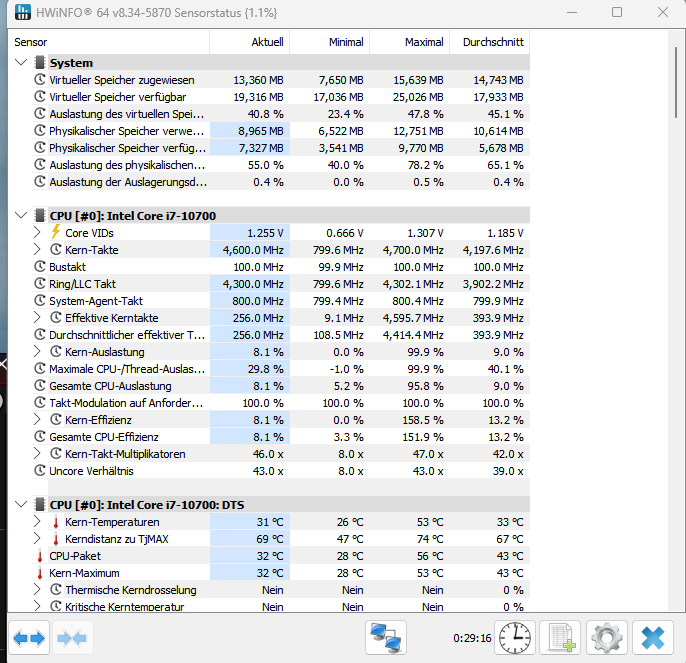Click clock icon beside Gesamte CPU-Auslastung

coord(40,386)
